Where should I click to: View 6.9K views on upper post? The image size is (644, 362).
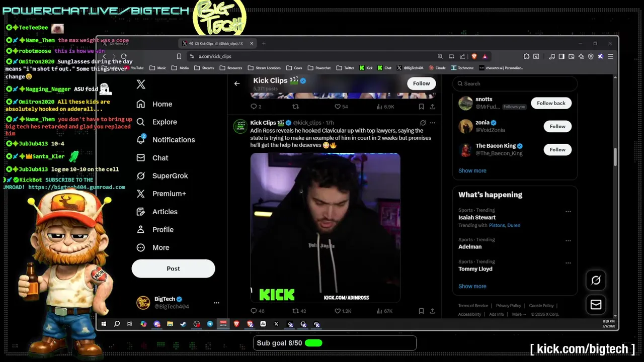[385, 107]
